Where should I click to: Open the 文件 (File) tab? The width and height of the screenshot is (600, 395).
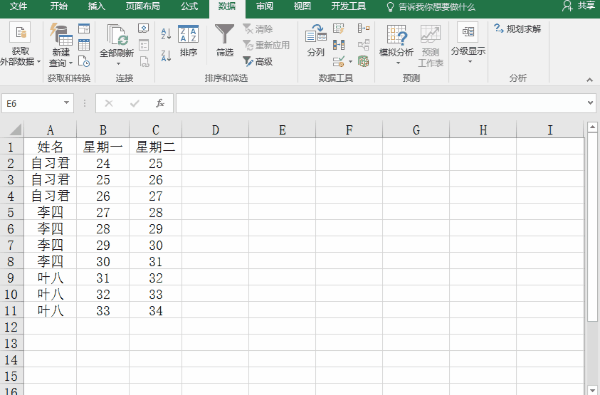click(x=18, y=7)
